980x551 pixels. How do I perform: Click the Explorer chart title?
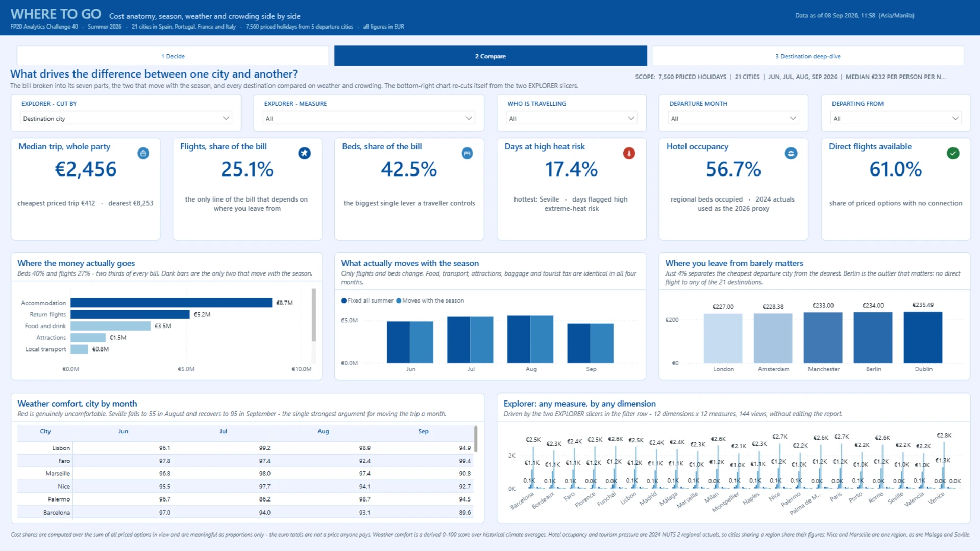coord(579,404)
